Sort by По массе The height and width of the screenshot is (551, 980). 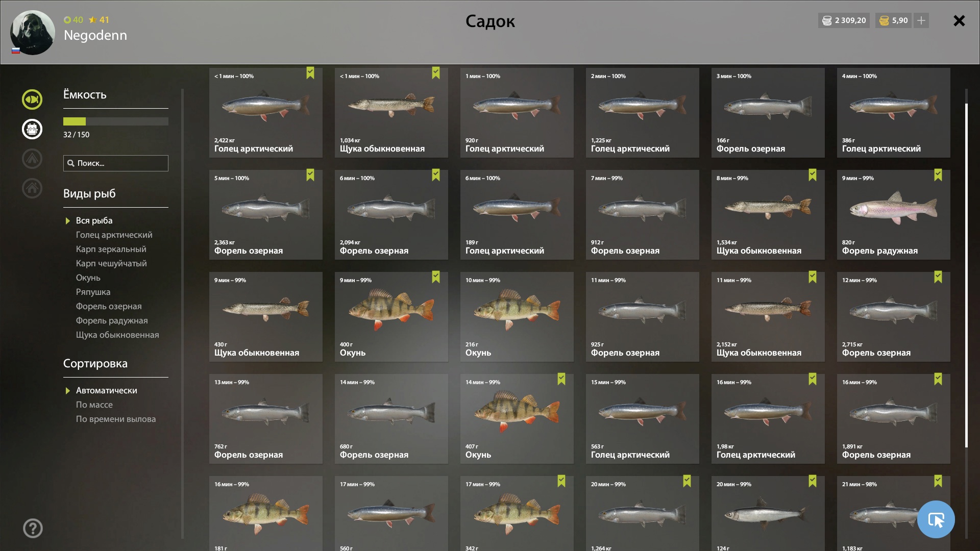click(x=94, y=405)
